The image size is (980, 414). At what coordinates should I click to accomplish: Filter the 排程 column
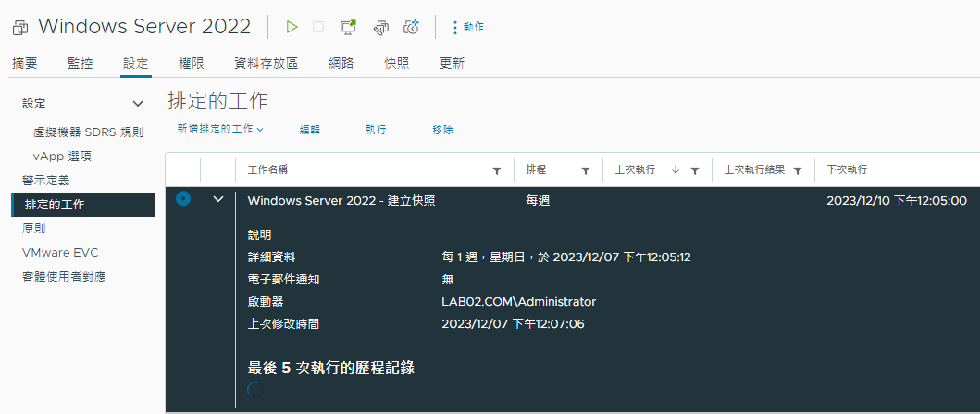586,170
